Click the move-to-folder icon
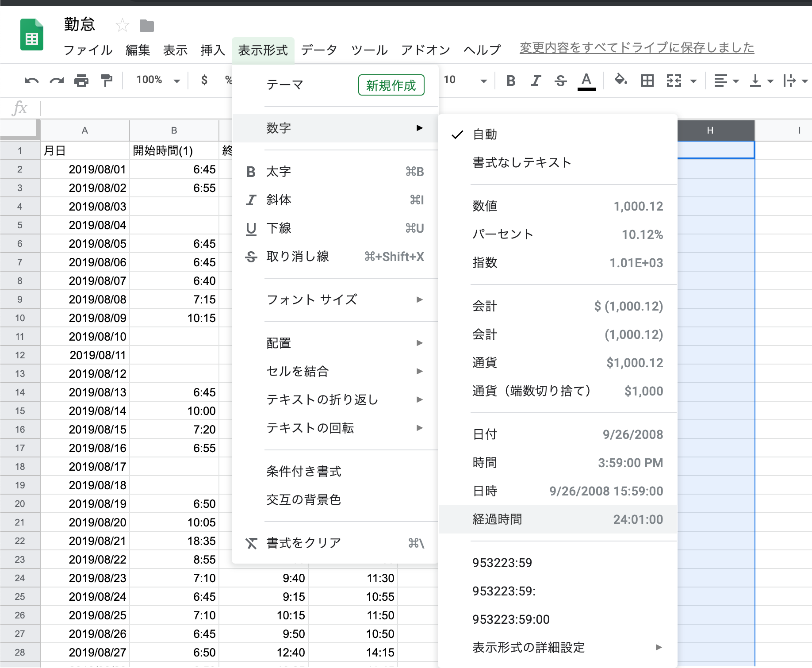Image resolution: width=812 pixels, height=668 pixels. [x=147, y=26]
